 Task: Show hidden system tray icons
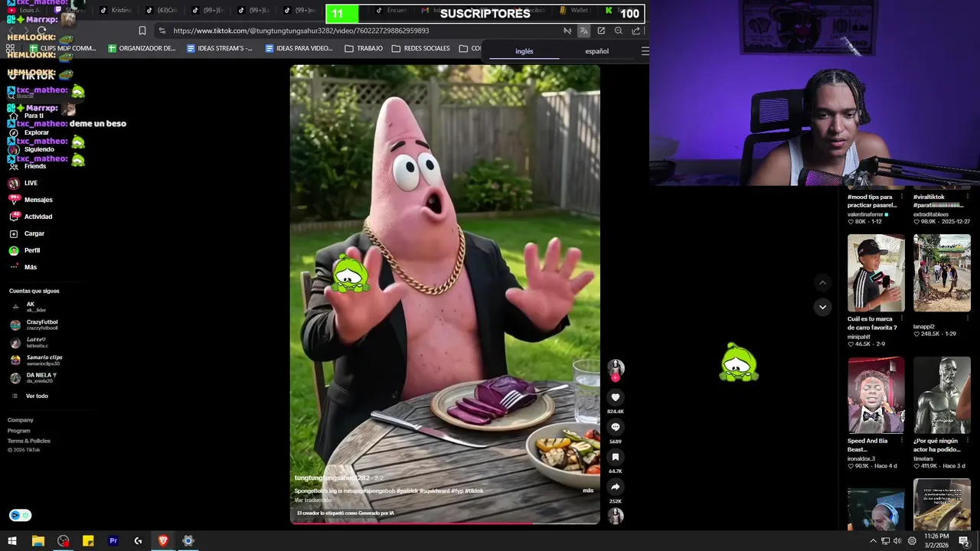pos(873,541)
